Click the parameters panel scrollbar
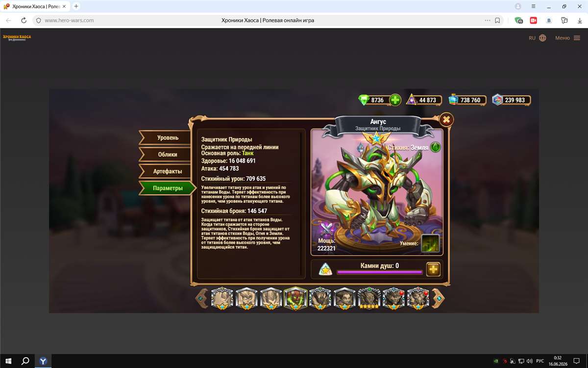The image size is (588, 368). (301, 204)
